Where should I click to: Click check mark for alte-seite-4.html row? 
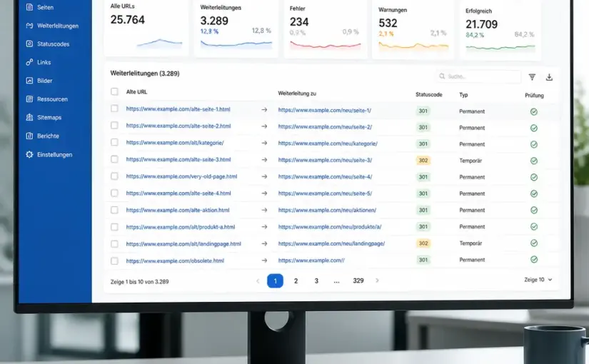pyautogui.click(x=534, y=194)
